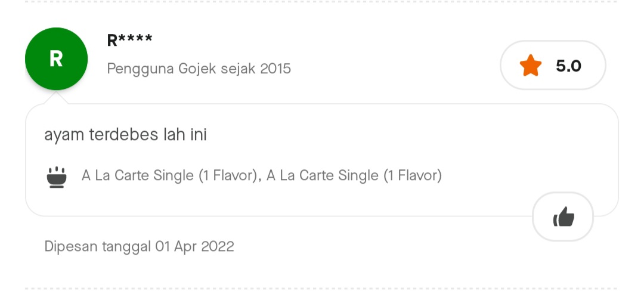Click the '01 Apr 2022' date

click(x=194, y=246)
